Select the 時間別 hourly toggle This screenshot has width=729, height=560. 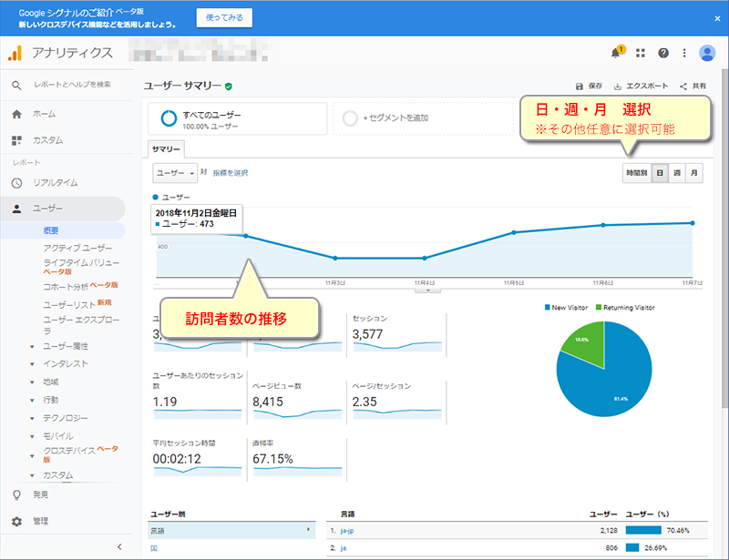pyautogui.click(x=635, y=172)
